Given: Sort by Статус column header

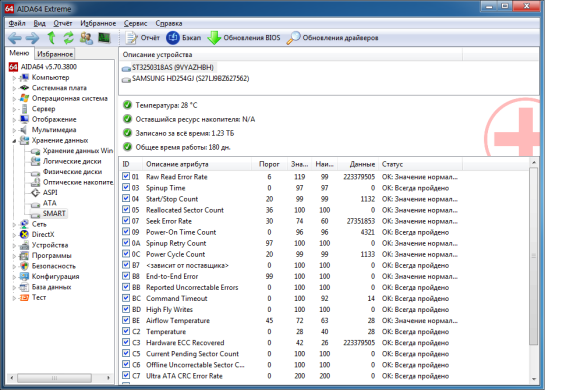Looking at the screenshot, I should [420, 164].
